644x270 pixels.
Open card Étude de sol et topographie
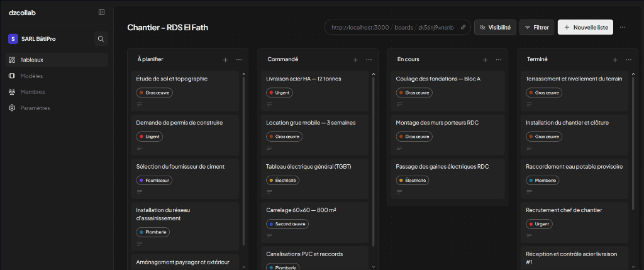click(185, 91)
